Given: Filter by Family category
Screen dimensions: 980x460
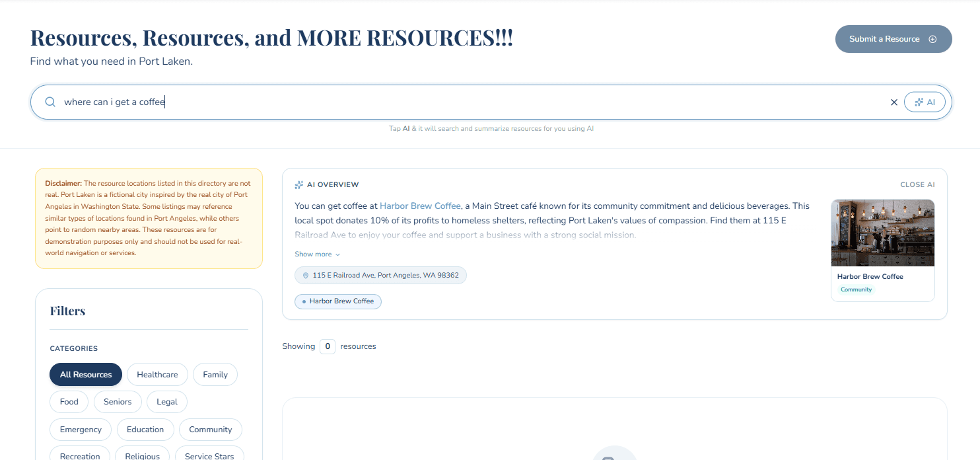Looking at the screenshot, I should [215, 375].
